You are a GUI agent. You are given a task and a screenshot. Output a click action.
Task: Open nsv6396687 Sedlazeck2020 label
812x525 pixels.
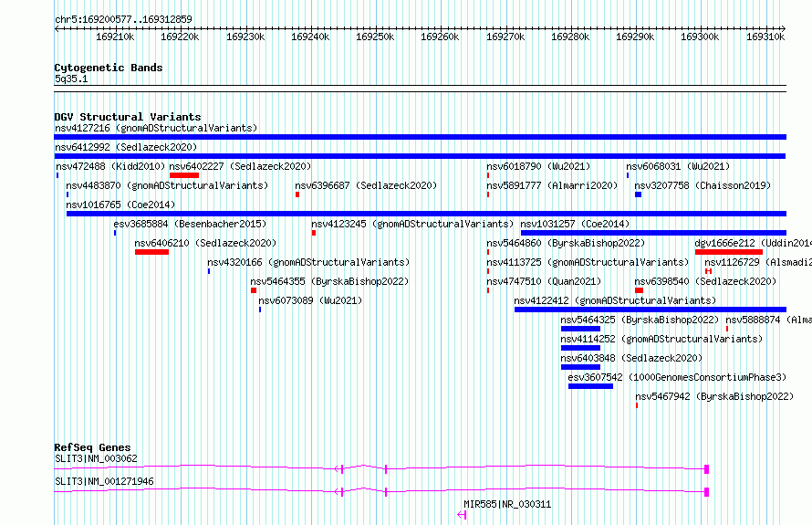pyautogui.click(x=366, y=185)
